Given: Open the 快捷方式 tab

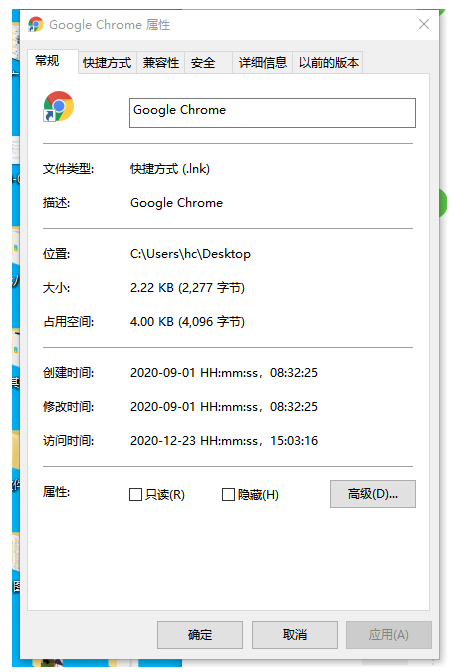Looking at the screenshot, I should pyautogui.click(x=107, y=63).
